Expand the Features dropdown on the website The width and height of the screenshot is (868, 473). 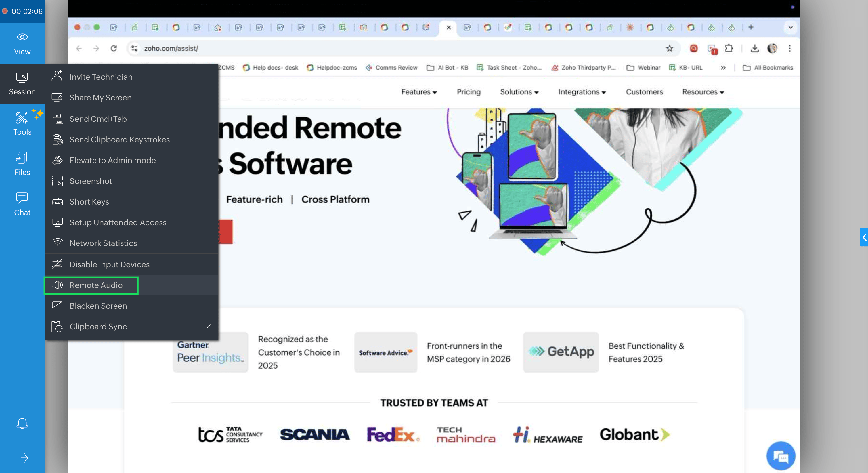[419, 92]
